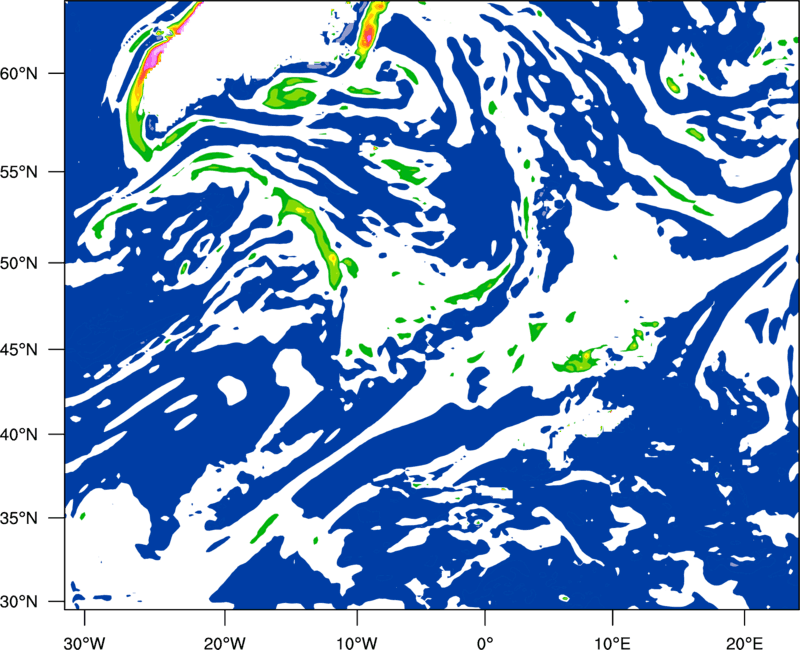The height and width of the screenshot is (650, 800).
Task: Click the 30°W longitude label
Action: tap(84, 642)
